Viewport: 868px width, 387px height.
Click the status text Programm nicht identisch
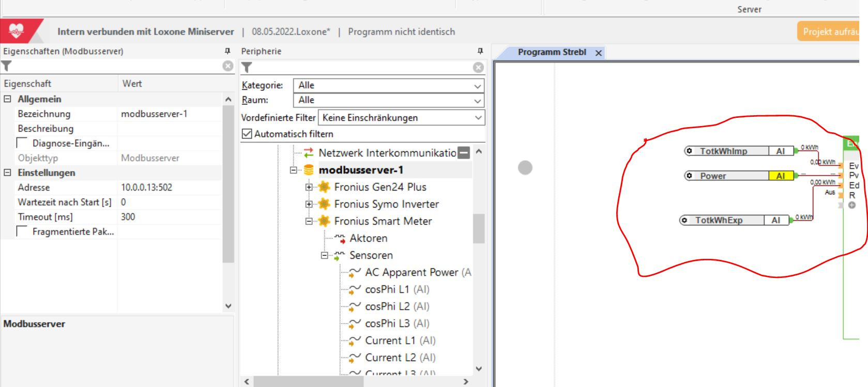[x=402, y=32]
